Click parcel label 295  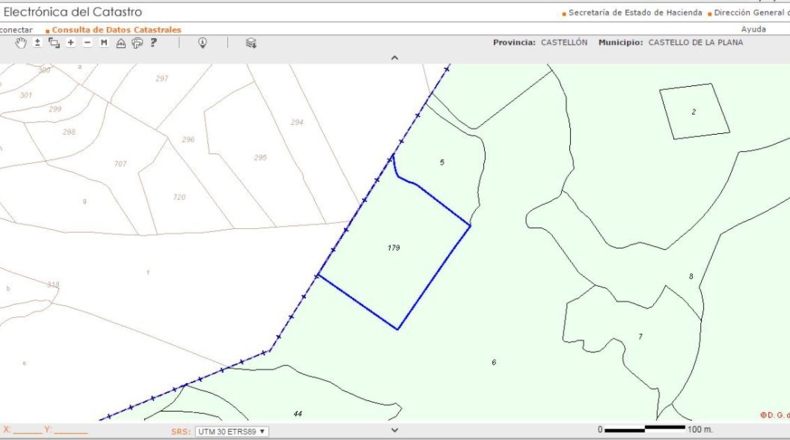pos(260,158)
